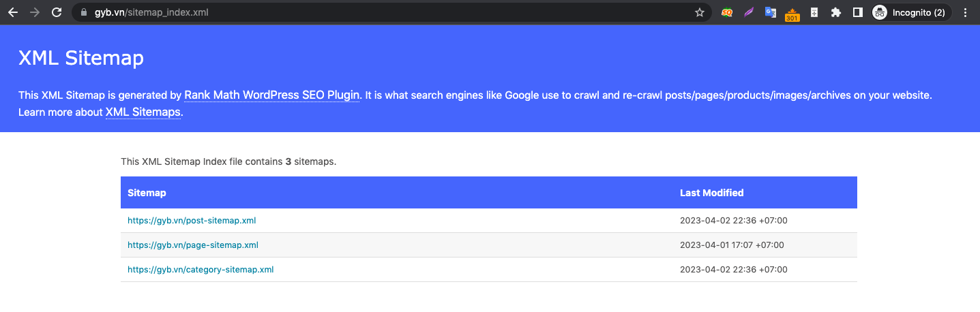The width and height of the screenshot is (980, 312).
Task: Reload the sitemap page
Action: [x=57, y=12]
